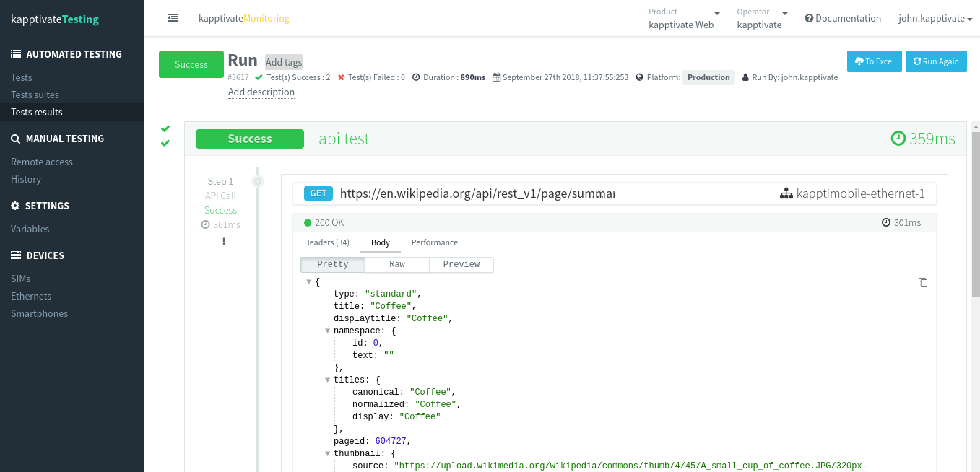Open the Step 1 three-dot options menu
The height and width of the screenshot is (472, 980).
[x=224, y=241]
